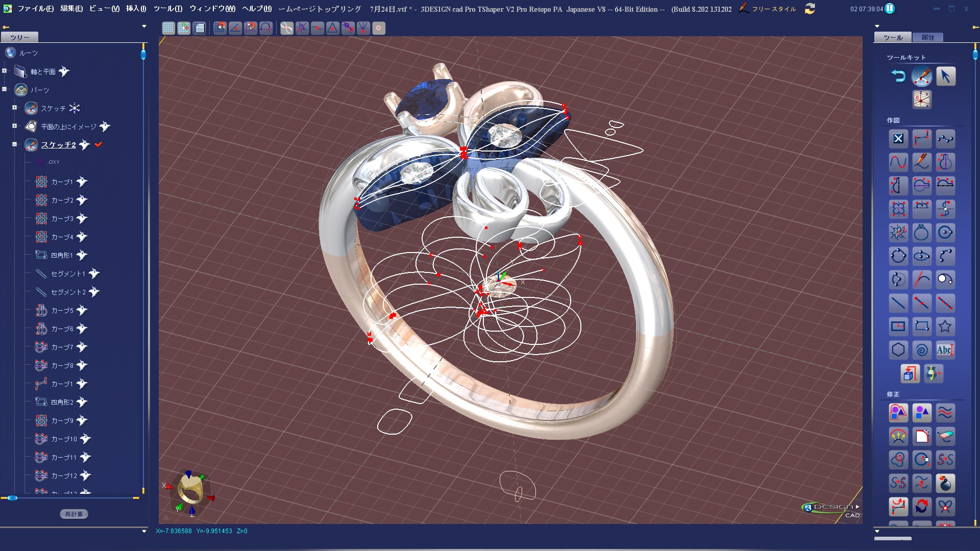Image resolution: width=980 pixels, height=551 pixels.
Task: Select the four-way symmetric curve tool
Action: (x=898, y=209)
